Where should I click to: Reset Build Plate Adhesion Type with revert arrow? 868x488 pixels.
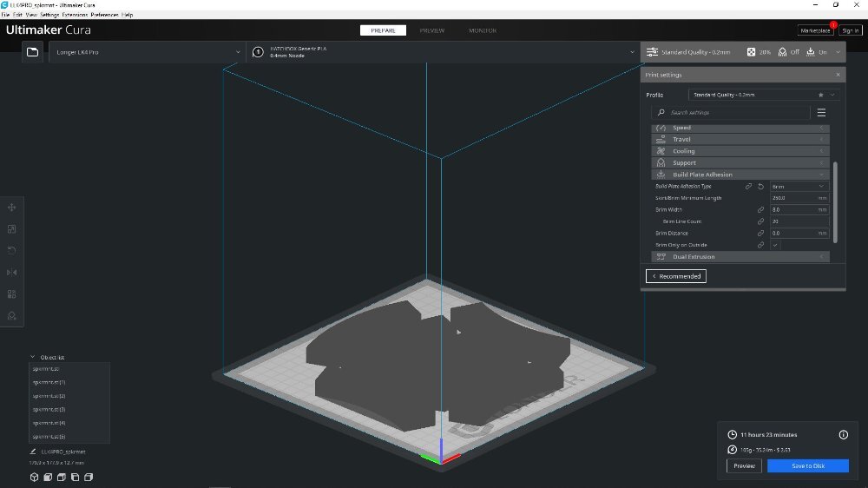coord(760,187)
